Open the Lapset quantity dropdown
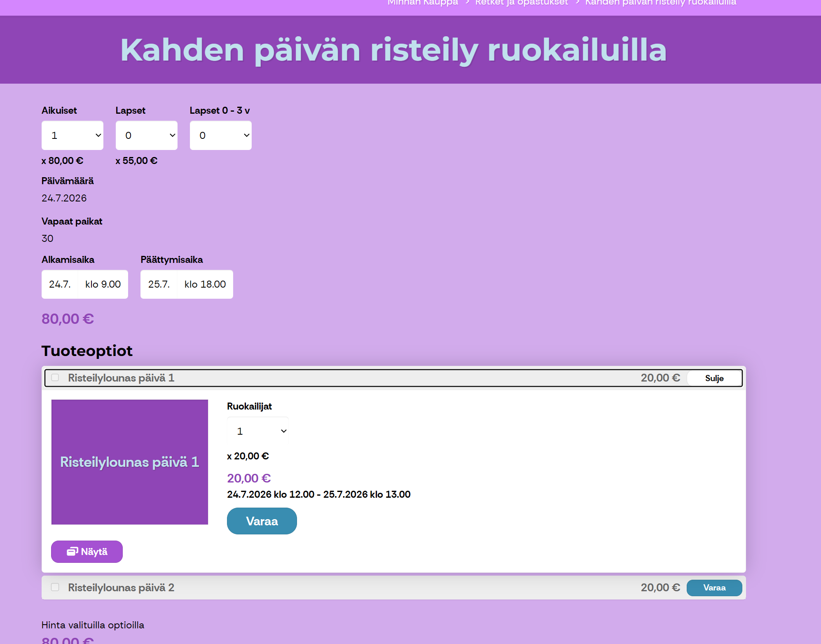The height and width of the screenshot is (644, 821). (147, 135)
